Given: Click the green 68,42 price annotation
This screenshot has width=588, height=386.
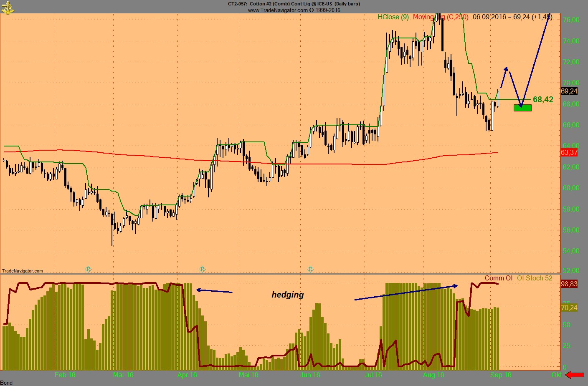Looking at the screenshot, I should tap(543, 99).
